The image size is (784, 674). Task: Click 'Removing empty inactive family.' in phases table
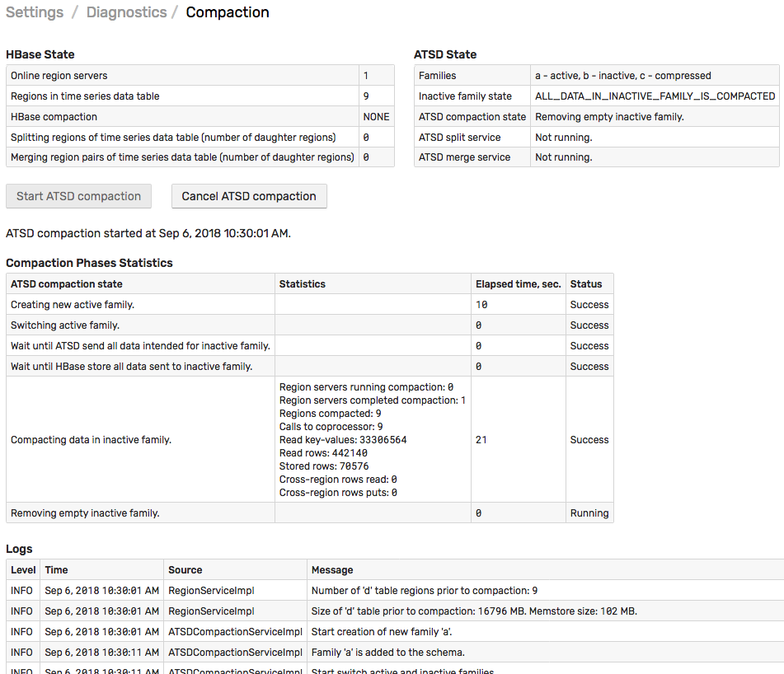(x=85, y=513)
